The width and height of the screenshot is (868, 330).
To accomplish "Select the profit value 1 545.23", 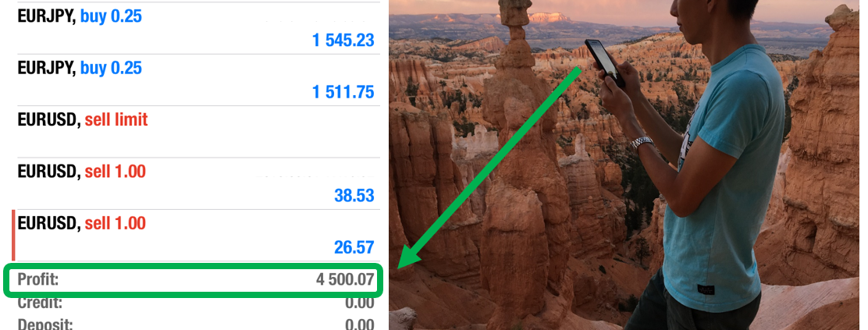I will click(x=343, y=41).
